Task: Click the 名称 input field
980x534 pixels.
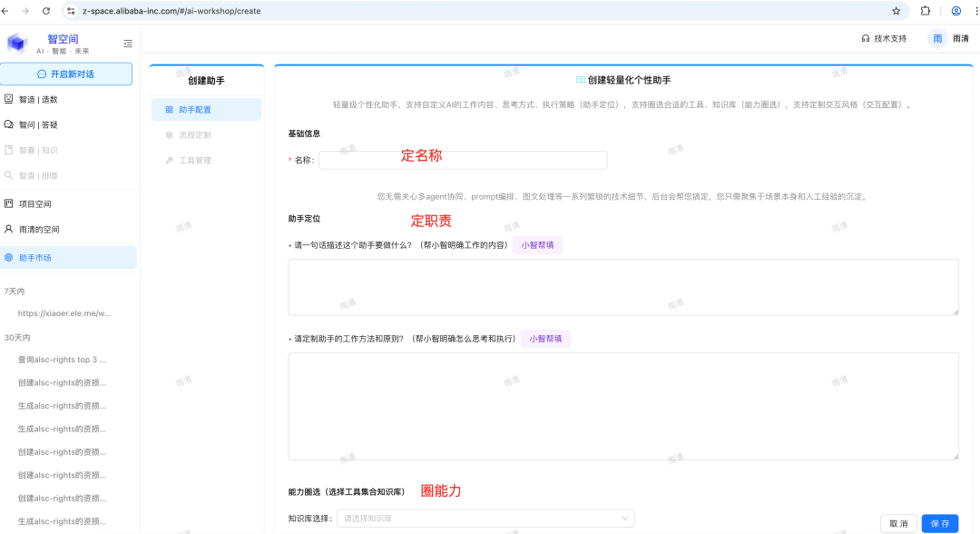Action: pyautogui.click(x=463, y=160)
